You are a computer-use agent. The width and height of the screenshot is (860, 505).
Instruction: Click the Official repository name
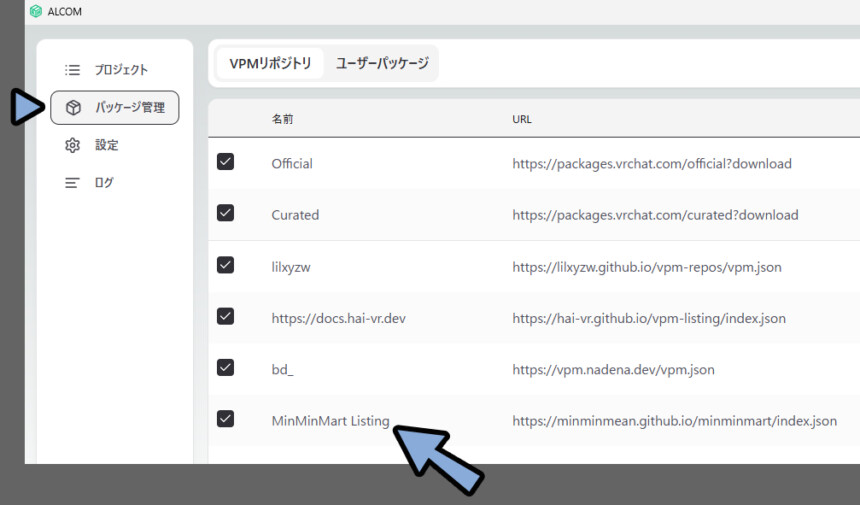click(x=292, y=163)
